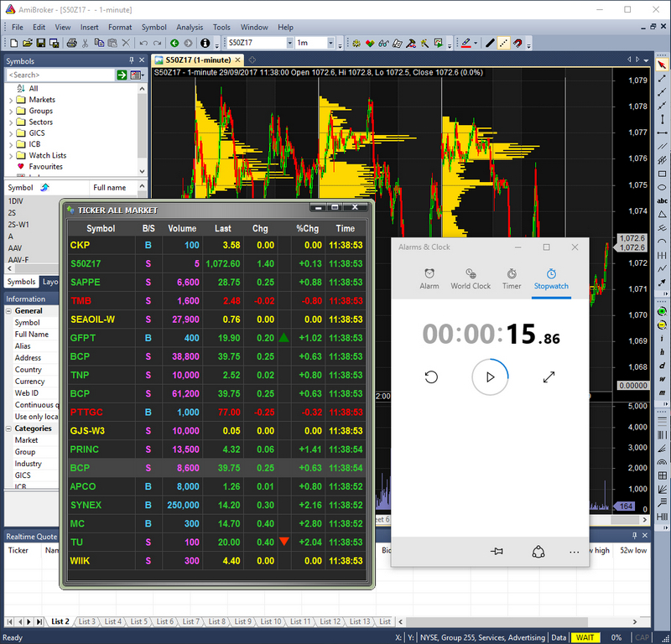671x644 pixels.
Task: Click the Open folder toolbar icon
Action: (x=28, y=43)
